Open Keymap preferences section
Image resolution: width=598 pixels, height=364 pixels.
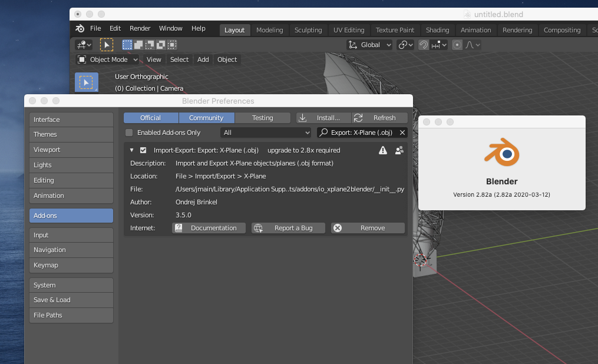[x=71, y=265]
